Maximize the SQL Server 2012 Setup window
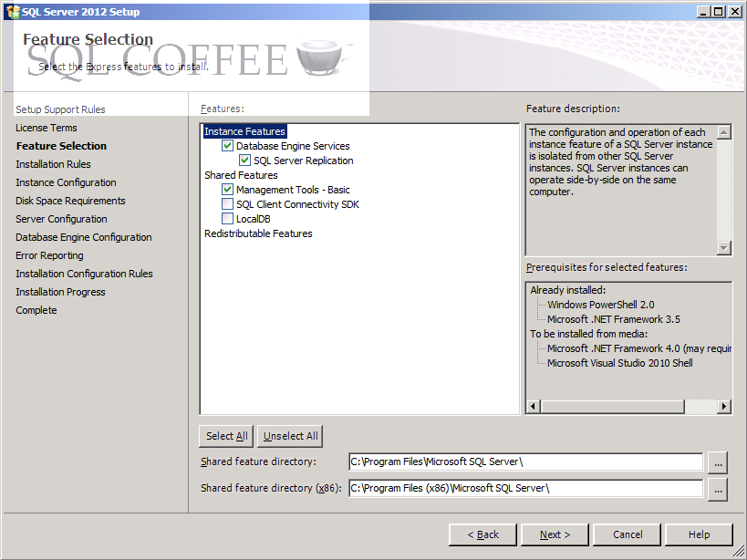The height and width of the screenshot is (560, 747). 719,12
